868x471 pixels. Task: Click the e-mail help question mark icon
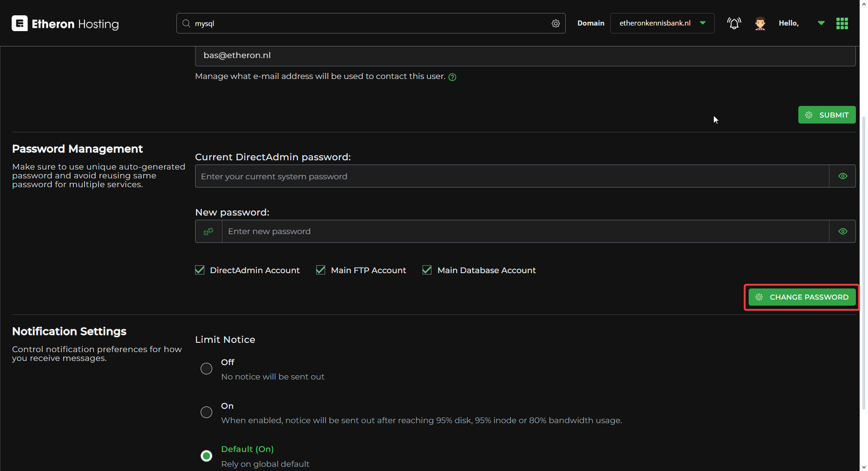click(452, 77)
